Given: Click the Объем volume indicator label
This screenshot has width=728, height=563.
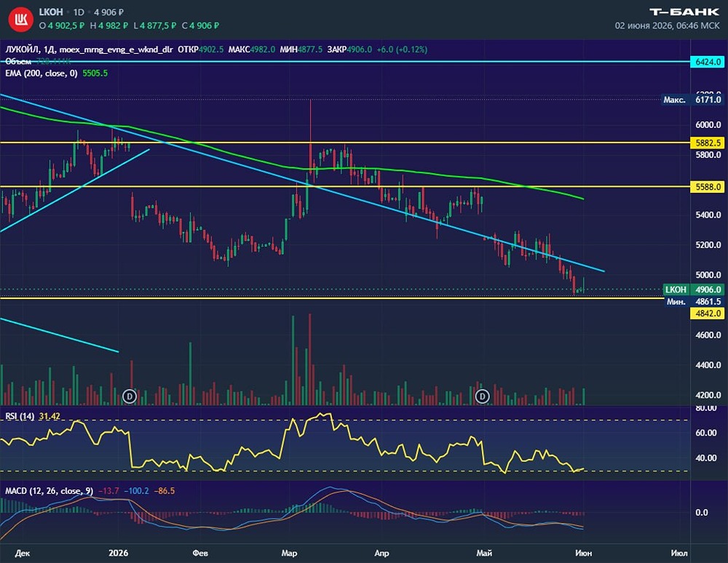Looking at the screenshot, I should click(x=18, y=62).
